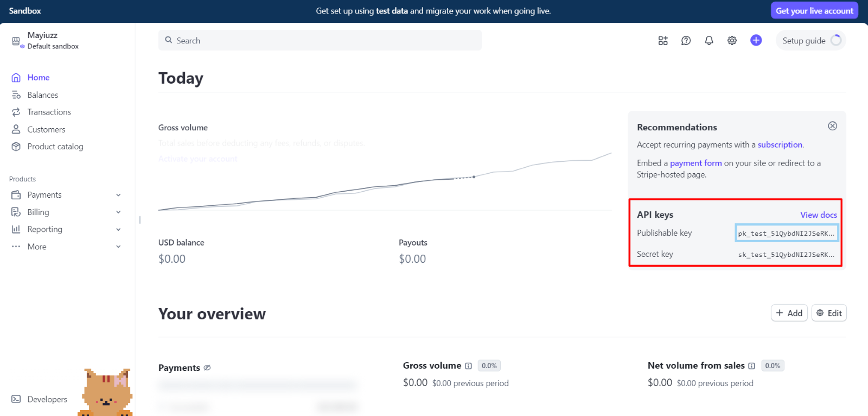
Task: Follow the payment form link
Action: point(695,163)
